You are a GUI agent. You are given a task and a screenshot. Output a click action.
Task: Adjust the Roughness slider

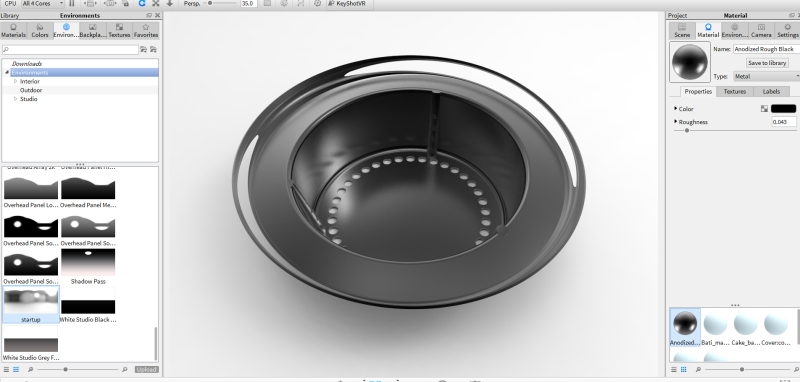pos(687,131)
